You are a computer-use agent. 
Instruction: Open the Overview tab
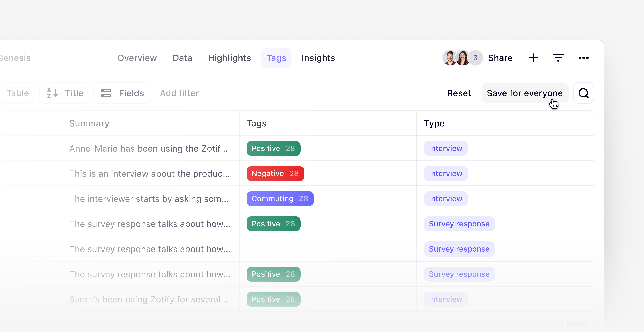(x=137, y=58)
